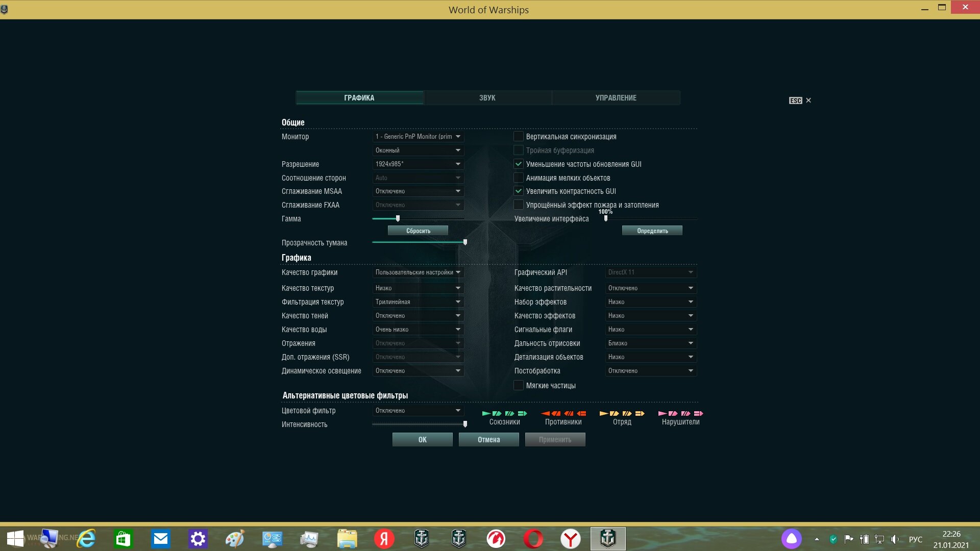Switch to the УПРАВЛЕНИЕ tab
980x551 pixels.
coord(616,98)
